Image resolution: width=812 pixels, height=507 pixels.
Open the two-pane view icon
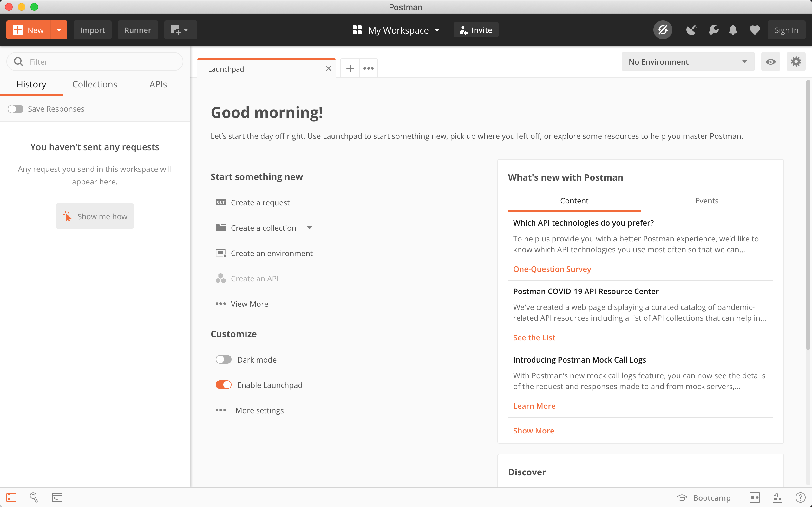(755, 497)
